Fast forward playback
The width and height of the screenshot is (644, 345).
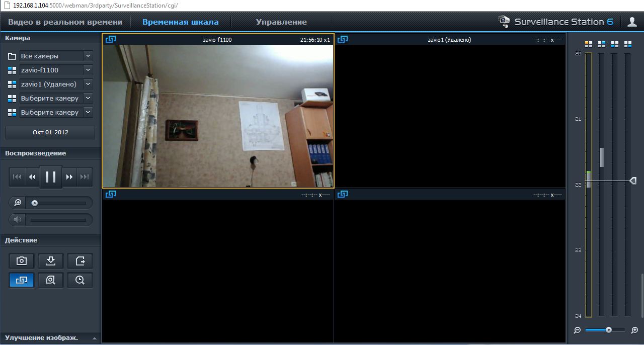[69, 177]
